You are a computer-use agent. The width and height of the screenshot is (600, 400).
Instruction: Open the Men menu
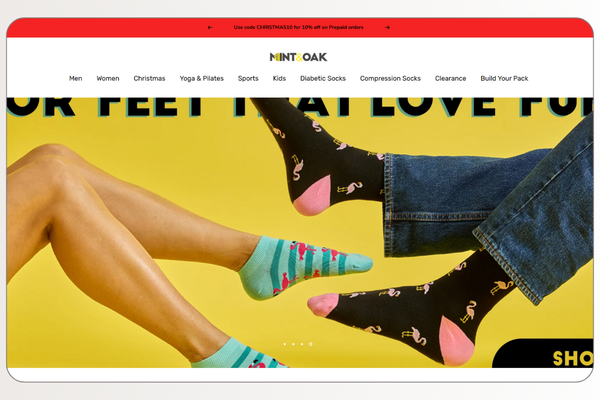point(76,78)
